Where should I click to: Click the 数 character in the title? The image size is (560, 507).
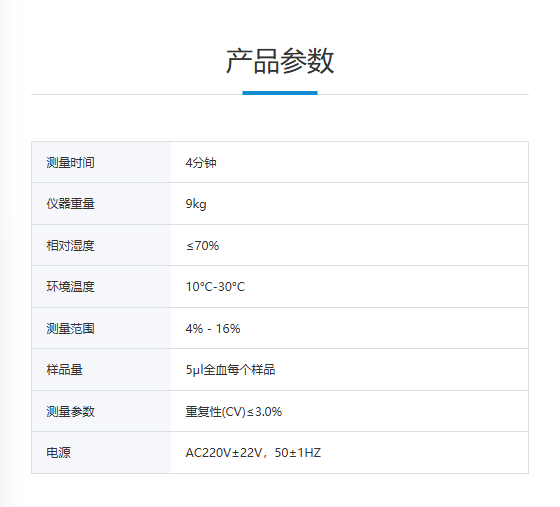(x=320, y=61)
